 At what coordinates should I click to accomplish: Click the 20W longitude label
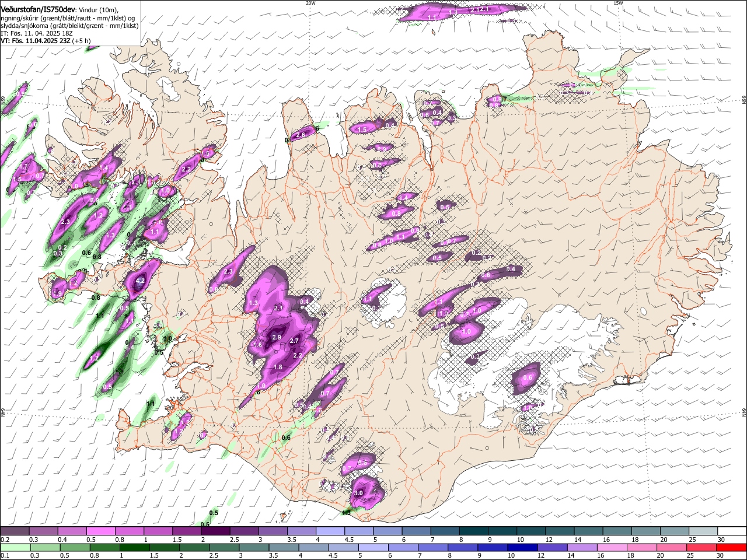coord(310,3)
